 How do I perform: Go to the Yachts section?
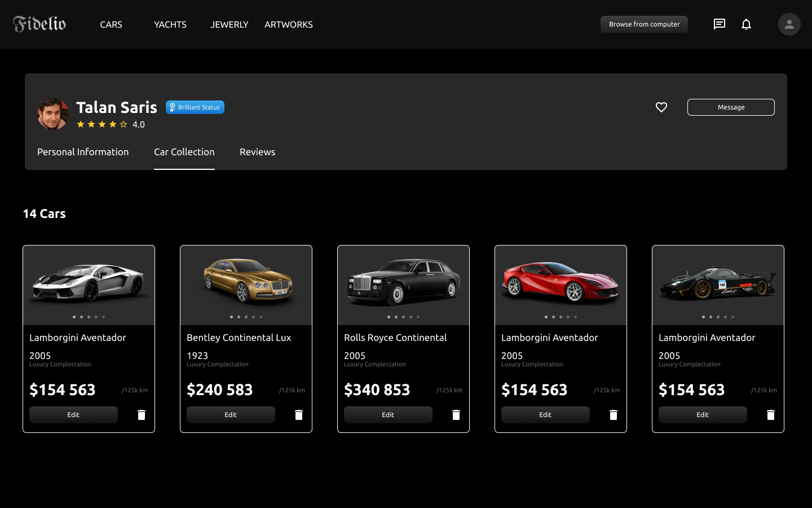pyautogui.click(x=170, y=25)
